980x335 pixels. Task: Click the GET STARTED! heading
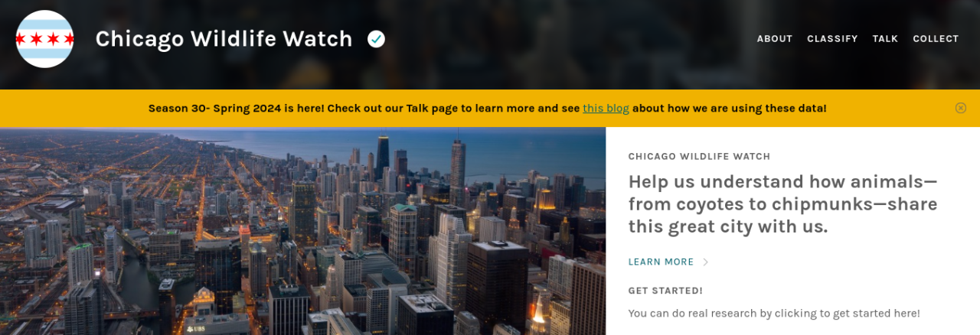tap(665, 291)
